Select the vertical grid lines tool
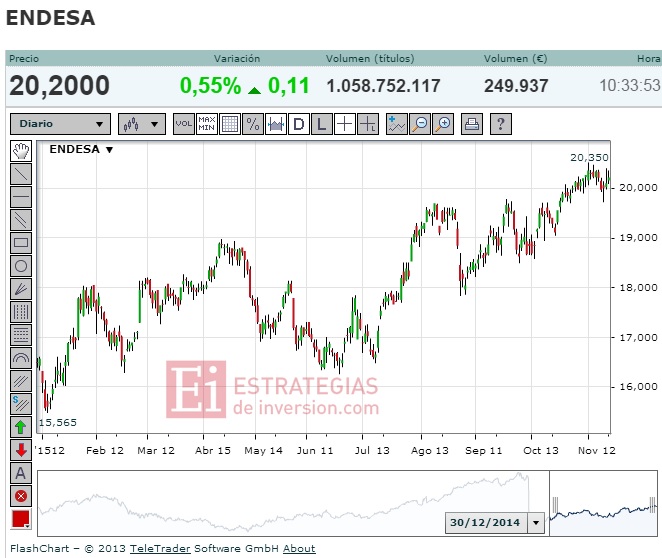The width and height of the screenshot is (662, 558). [x=21, y=312]
